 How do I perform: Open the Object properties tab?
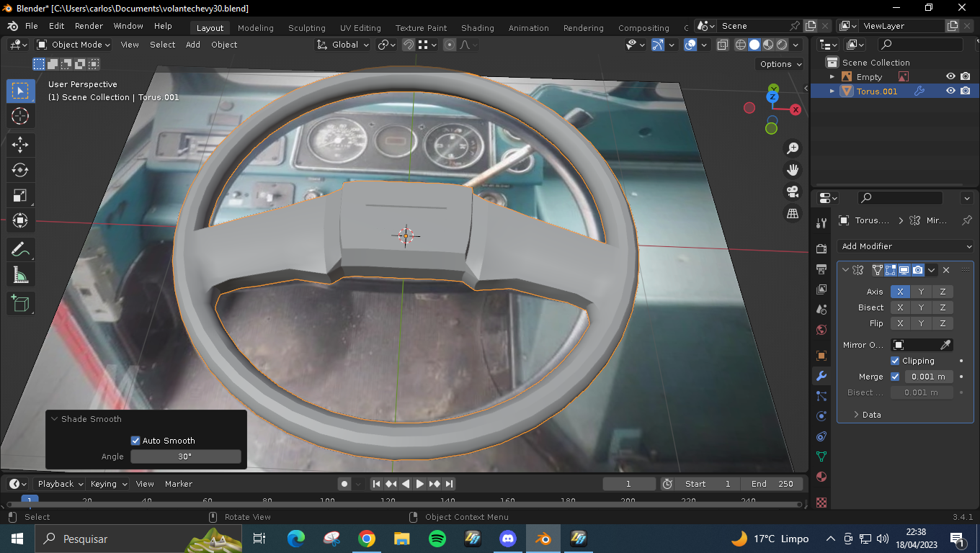(821, 356)
